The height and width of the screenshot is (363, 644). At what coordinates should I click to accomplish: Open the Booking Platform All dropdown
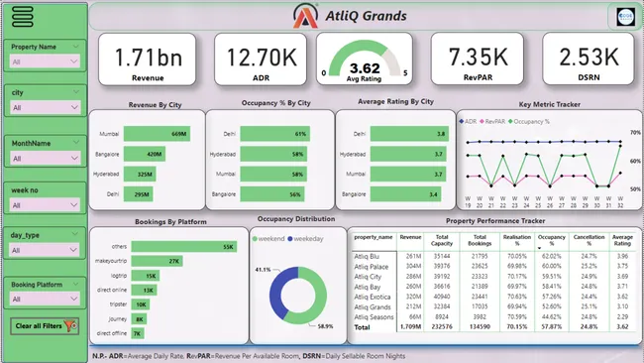45,299
